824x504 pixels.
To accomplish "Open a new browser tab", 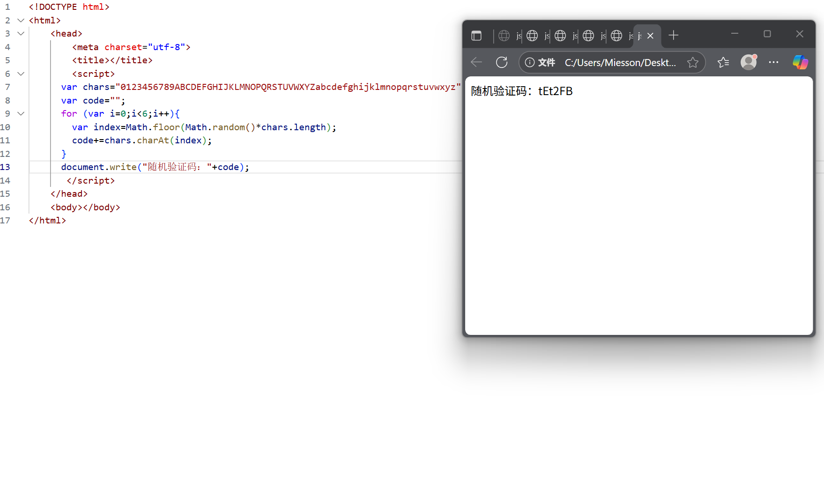I will point(674,35).
